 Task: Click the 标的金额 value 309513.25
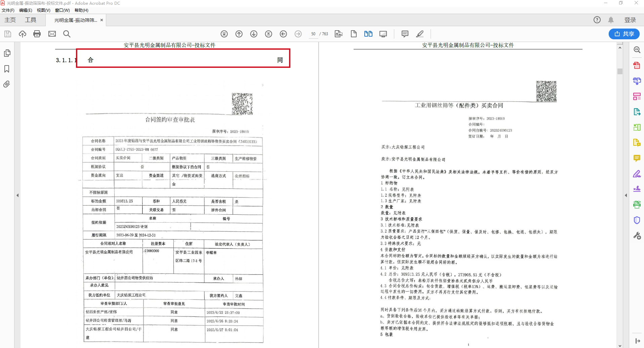(x=124, y=201)
